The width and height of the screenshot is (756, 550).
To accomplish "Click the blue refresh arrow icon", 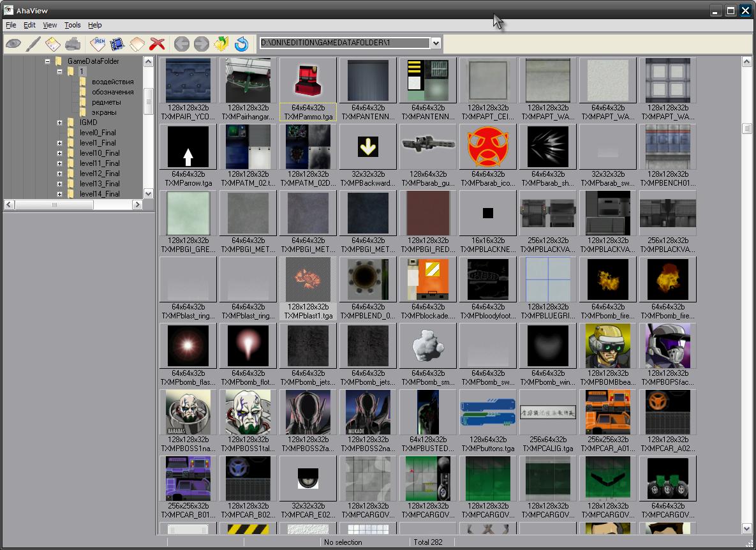I will point(241,44).
